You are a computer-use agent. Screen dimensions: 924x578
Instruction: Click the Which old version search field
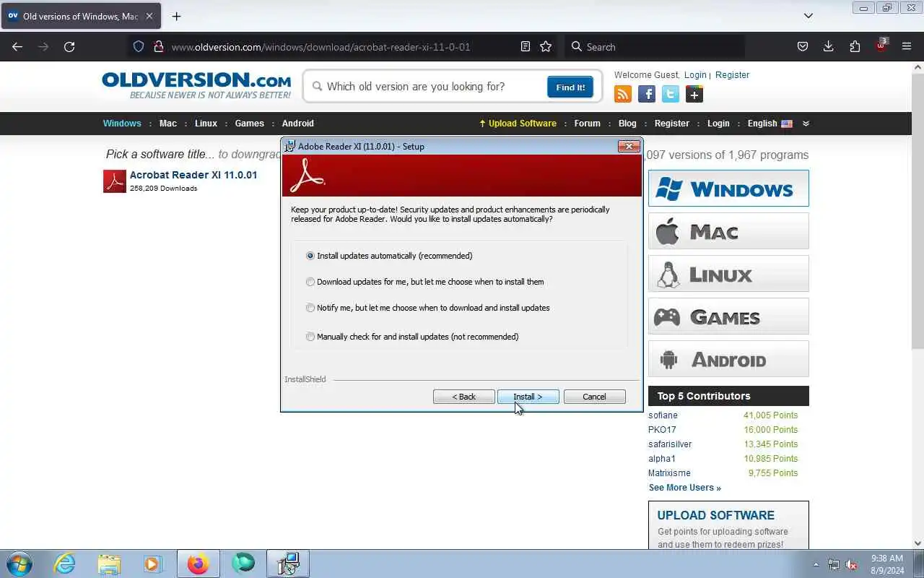pyautogui.click(x=426, y=87)
